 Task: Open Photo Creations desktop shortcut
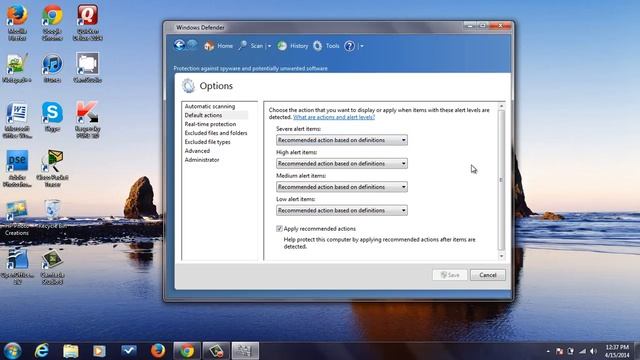pos(17,218)
